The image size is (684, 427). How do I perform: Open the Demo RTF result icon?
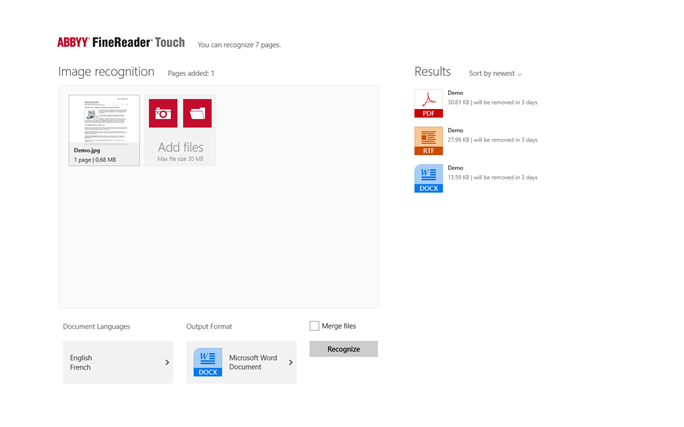[428, 141]
